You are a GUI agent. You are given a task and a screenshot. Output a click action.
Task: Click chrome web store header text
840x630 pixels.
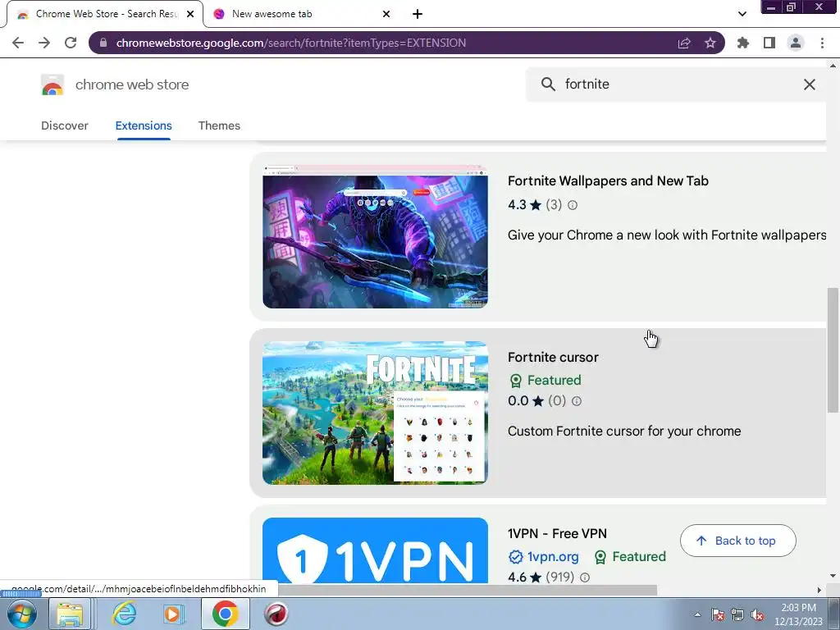pyautogui.click(x=132, y=84)
